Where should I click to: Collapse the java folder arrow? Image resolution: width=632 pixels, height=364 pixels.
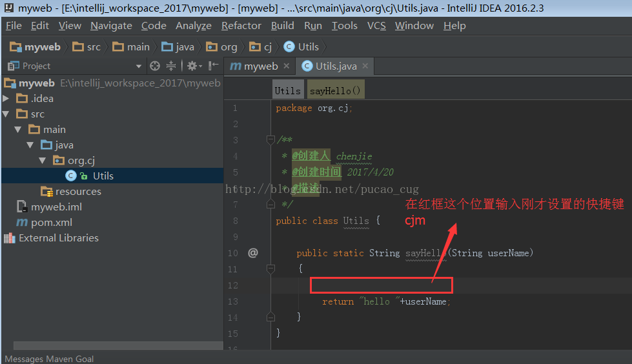click(30, 145)
